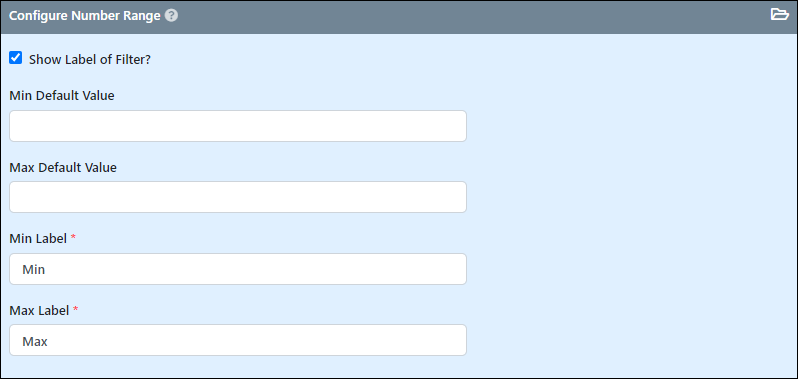Screen dimensions: 798x379
Task: Click empty light-blue panel area beside fields
Action: pos(631,214)
